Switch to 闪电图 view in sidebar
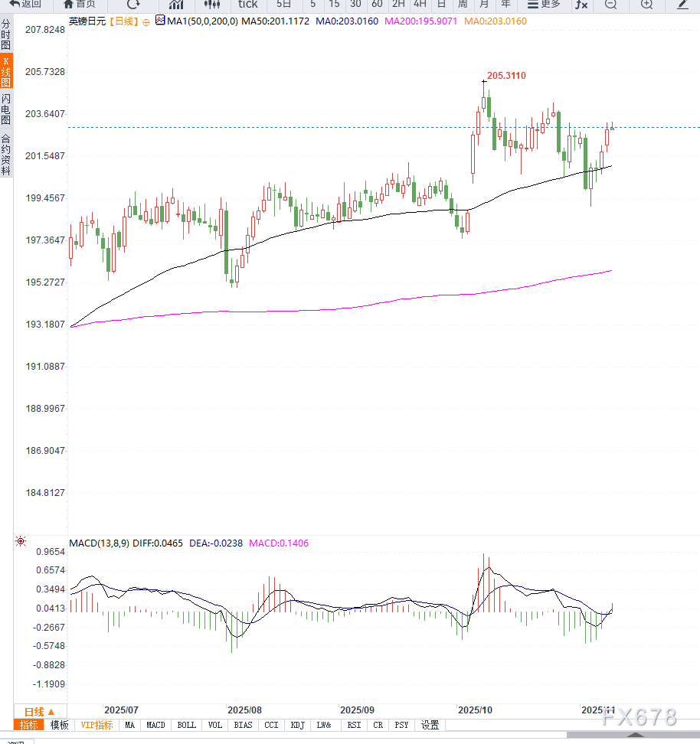 coord(6,109)
